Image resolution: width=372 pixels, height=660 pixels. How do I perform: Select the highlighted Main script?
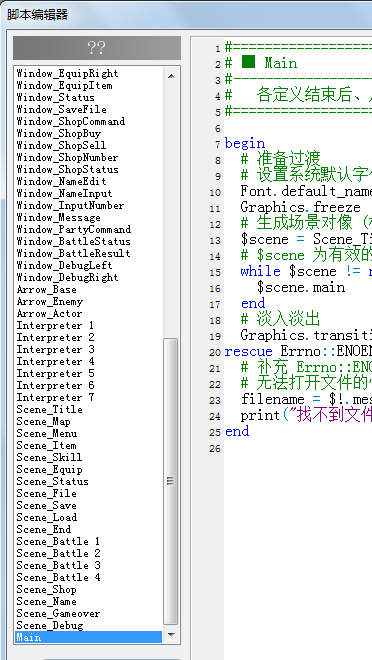[x=88, y=637]
